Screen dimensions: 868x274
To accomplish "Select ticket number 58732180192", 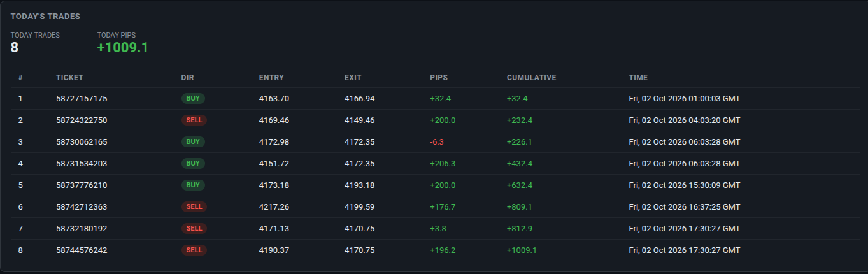I will click(82, 229).
